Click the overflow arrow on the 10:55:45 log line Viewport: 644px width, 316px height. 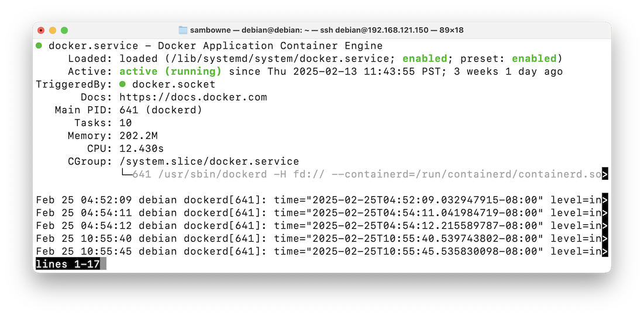pyautogui.click(x=605, y=251)
